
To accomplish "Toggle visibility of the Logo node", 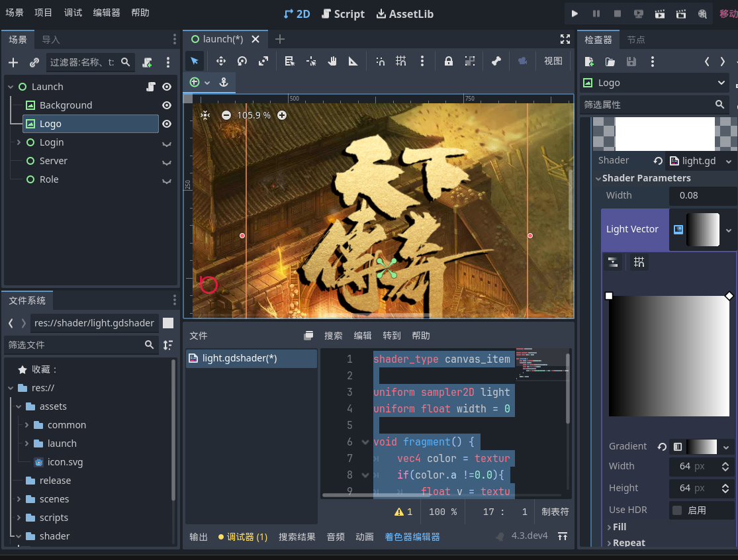I will [167, 124].
